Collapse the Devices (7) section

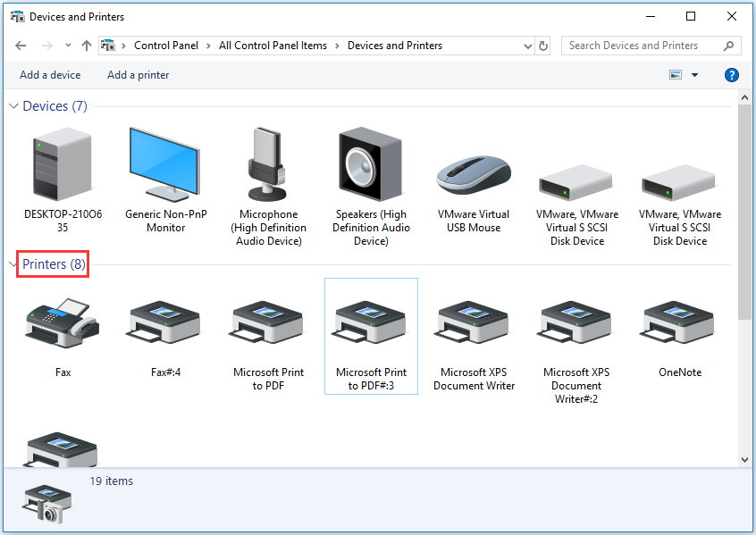pyautogui.click(x=13, y=105)
